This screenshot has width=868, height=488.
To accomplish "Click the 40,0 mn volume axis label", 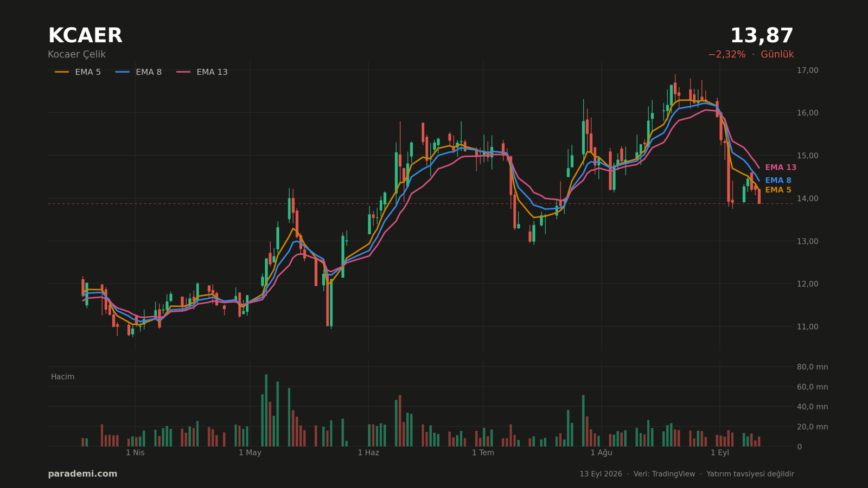I will 813,407.
